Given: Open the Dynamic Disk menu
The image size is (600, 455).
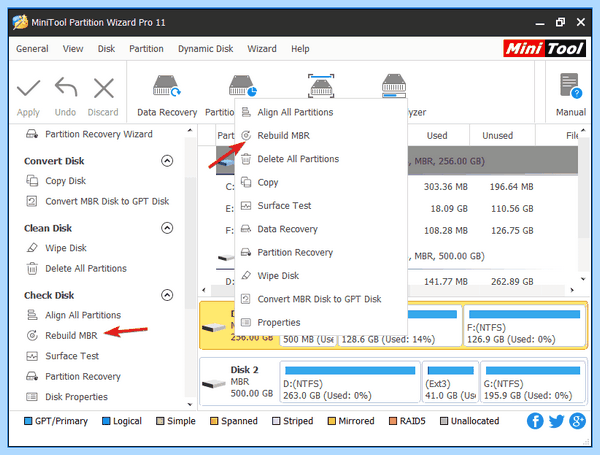Looking at the screenshot, I should 205,49.
